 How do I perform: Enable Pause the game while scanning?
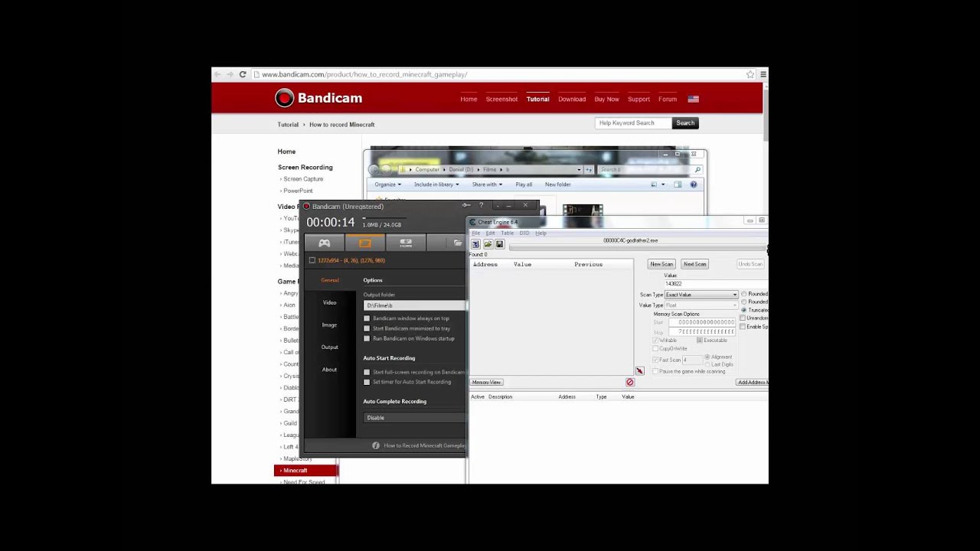point(655,371)
